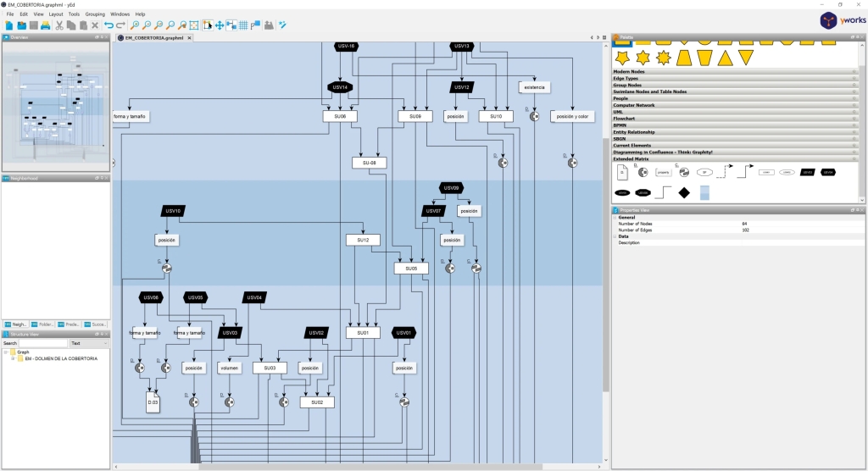The height and width of the screenshot is (471, 868).
Task: Toggle edit mode selection tool
Action: (x=208, y=25)
